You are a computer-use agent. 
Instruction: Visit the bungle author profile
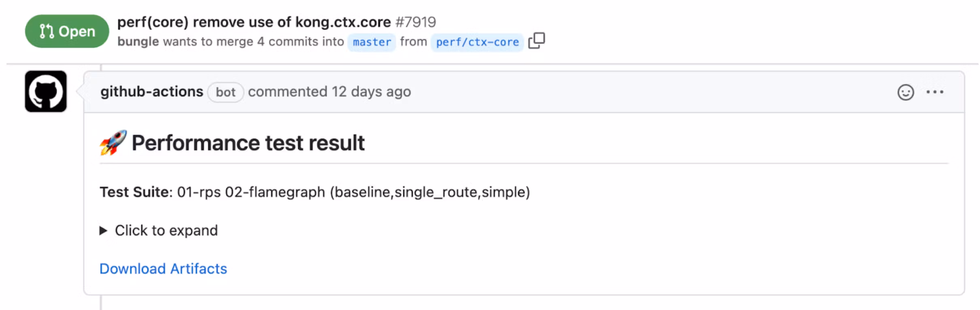[x=138, y=42]
